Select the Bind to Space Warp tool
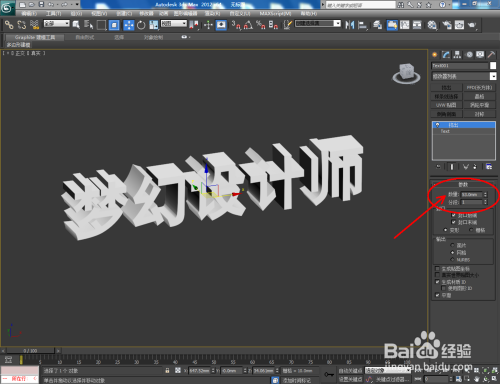Viewport: 500px width, 384px height. [34, 25]
